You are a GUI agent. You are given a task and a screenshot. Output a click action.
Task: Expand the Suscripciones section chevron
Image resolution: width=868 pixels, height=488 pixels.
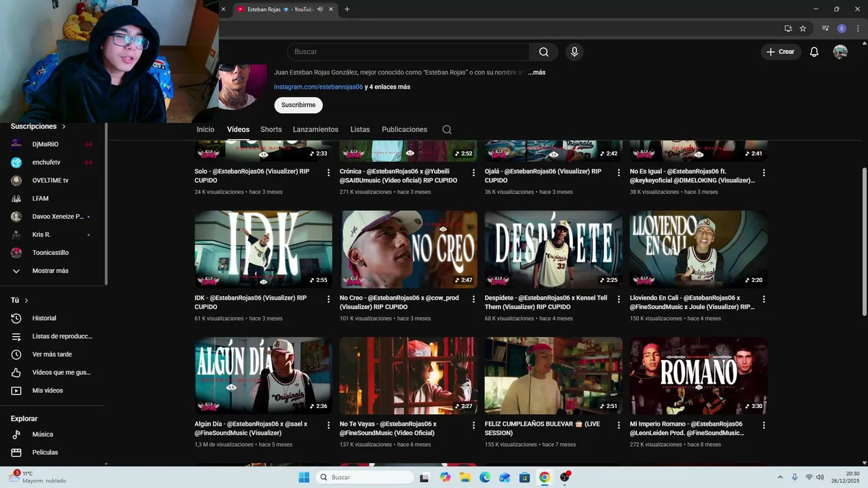tap(64, 127)
